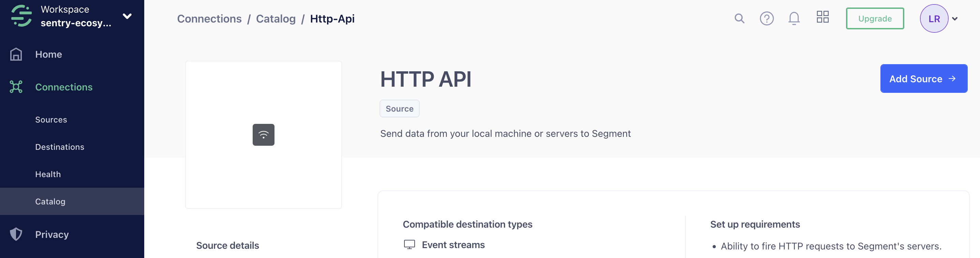The height and width of the screenshot is (258, 980).
Task: Click the Privacy shield icon
Action: pos(16,234)
